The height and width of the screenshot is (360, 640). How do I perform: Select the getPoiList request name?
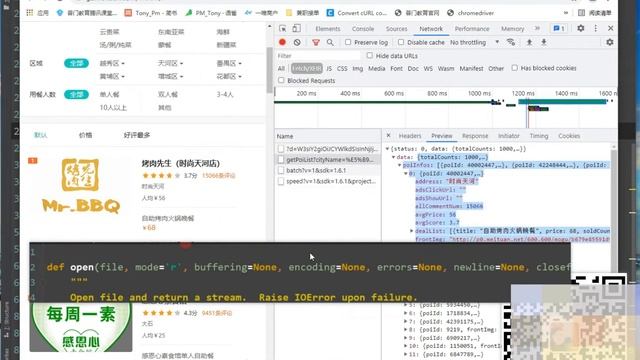[x=329, y=160]
